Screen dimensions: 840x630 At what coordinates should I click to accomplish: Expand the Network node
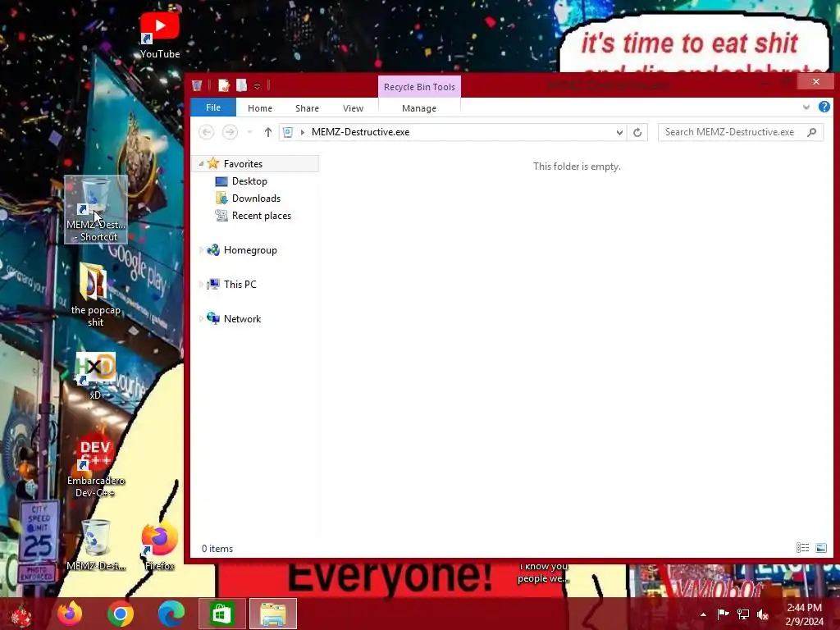pyautogui.click(x=201, y=319)
